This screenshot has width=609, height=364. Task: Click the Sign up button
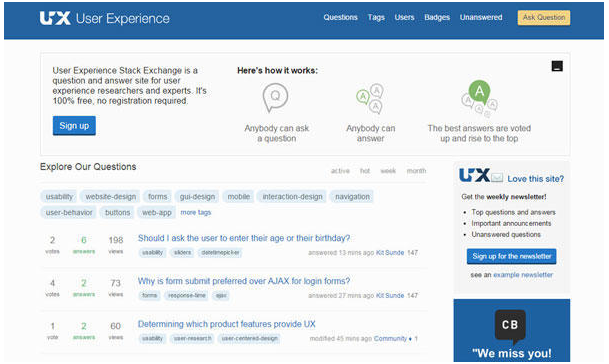74,125
